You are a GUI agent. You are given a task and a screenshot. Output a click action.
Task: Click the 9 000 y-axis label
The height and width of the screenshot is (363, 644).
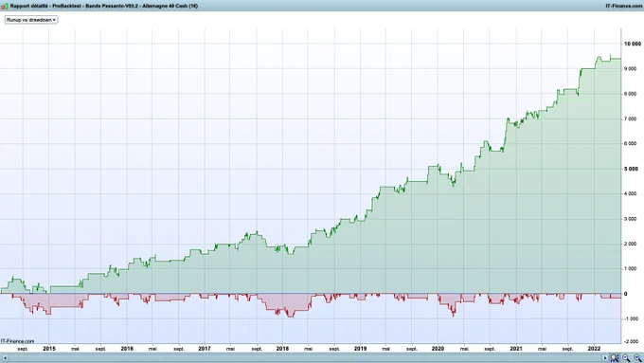(631, 68)
